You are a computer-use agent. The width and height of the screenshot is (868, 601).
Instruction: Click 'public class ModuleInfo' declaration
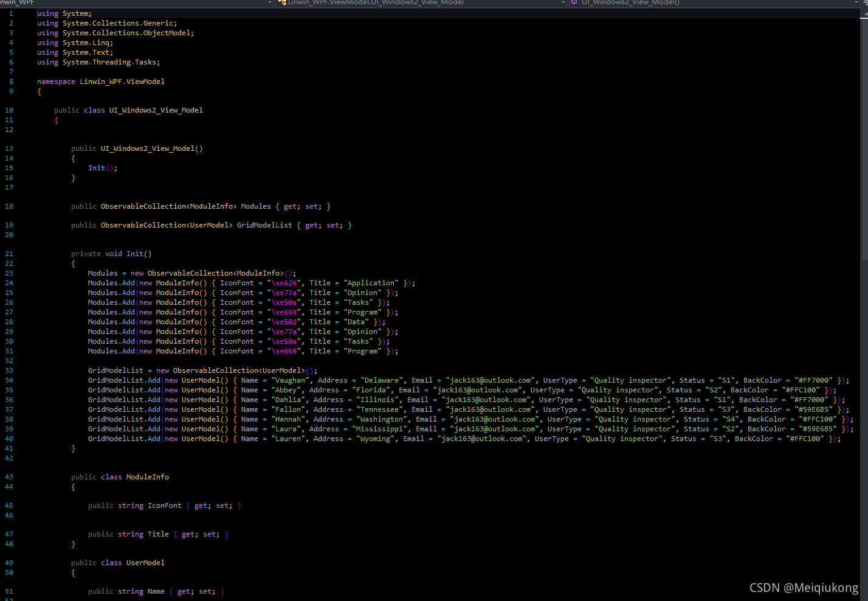(120, 477)
